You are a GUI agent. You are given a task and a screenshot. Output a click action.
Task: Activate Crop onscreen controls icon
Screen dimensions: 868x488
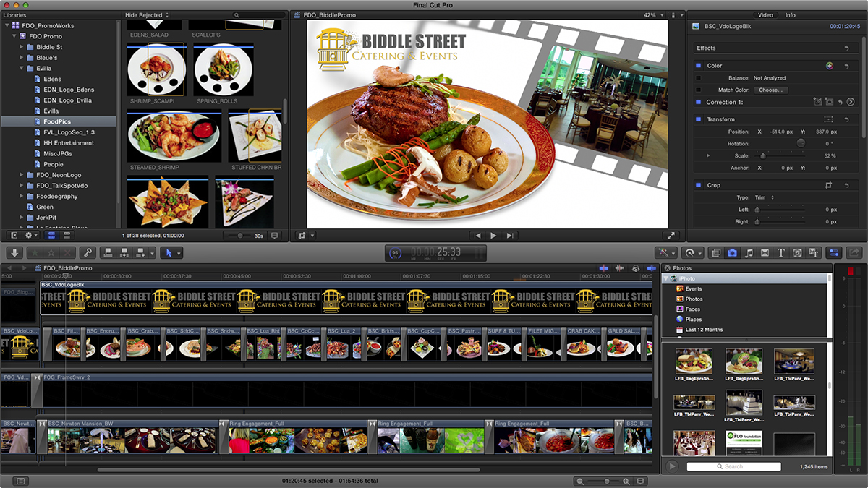coord(829,185)
